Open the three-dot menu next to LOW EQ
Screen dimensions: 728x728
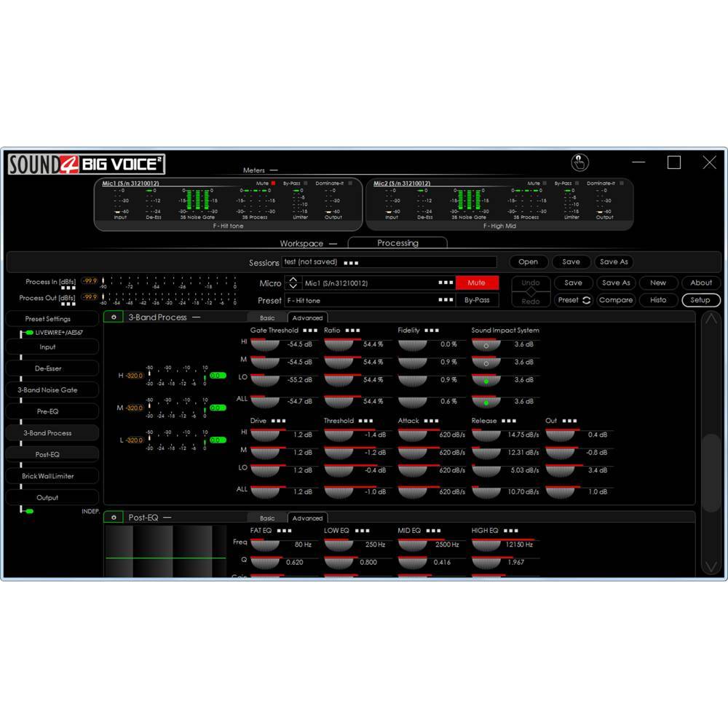click(x=362, y=531)
